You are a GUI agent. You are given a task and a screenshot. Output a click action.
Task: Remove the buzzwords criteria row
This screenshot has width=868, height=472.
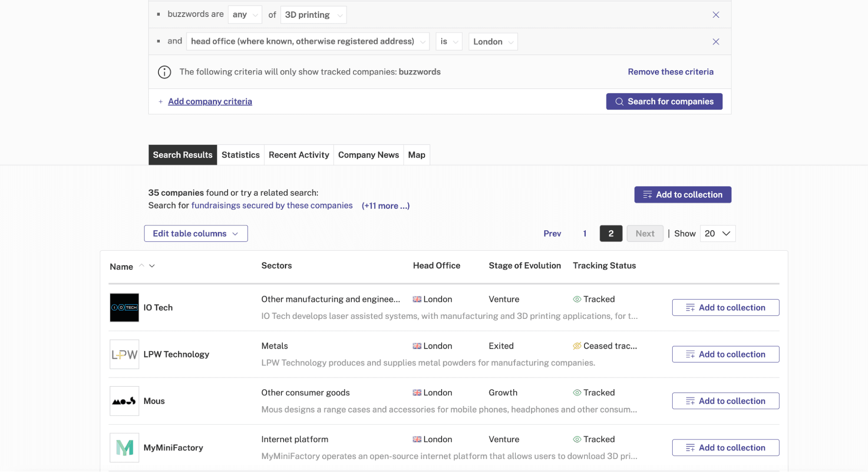pyautogui.click(x=716, y=15)
